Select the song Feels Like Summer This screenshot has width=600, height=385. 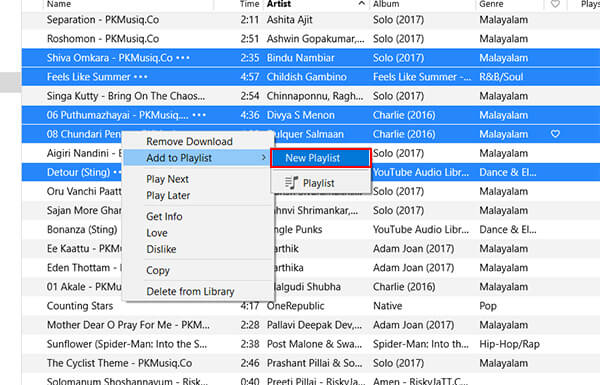[88, 77]
